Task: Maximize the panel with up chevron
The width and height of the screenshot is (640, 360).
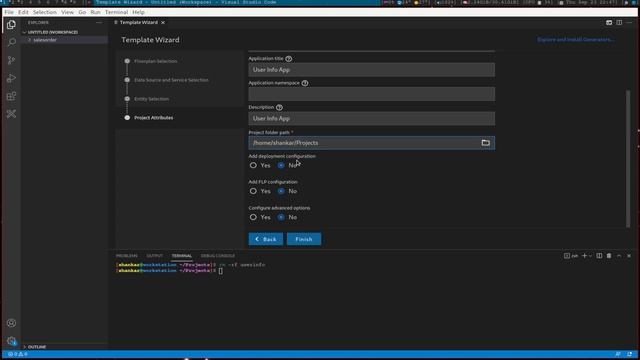Action: point(619,256)
